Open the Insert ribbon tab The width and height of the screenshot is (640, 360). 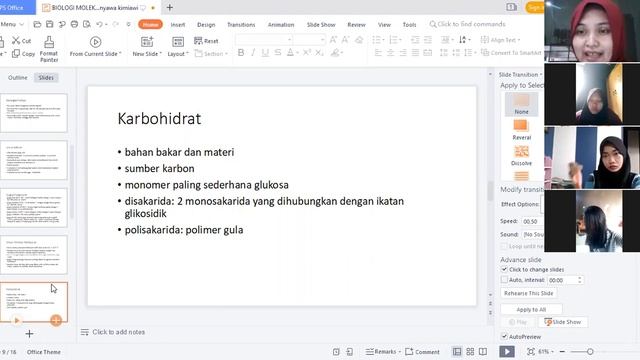point(178,24)
